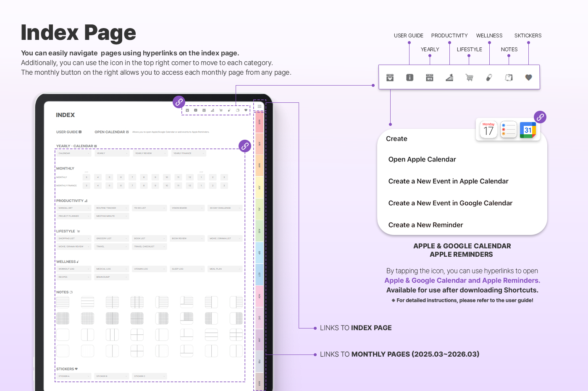Open the pink MAR monthly tab at top
The image size is (588, 391).
(x=260, y=122)
